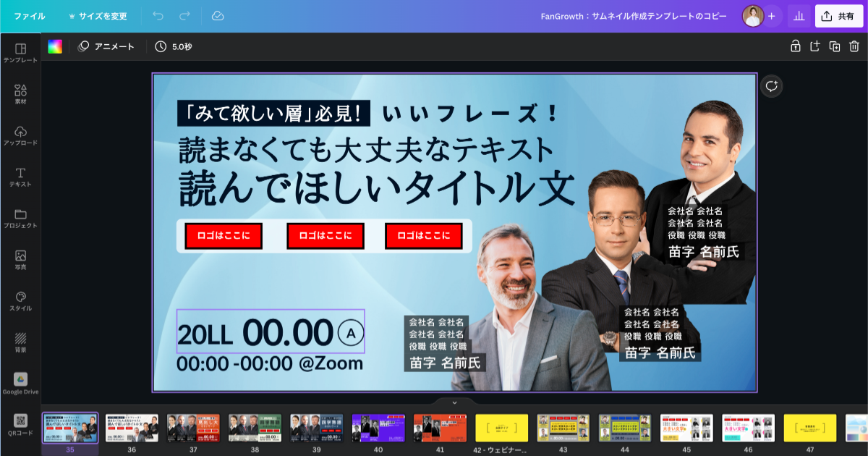Select page thumbnail 39
868x456 pixels.
tap(317, 428)
